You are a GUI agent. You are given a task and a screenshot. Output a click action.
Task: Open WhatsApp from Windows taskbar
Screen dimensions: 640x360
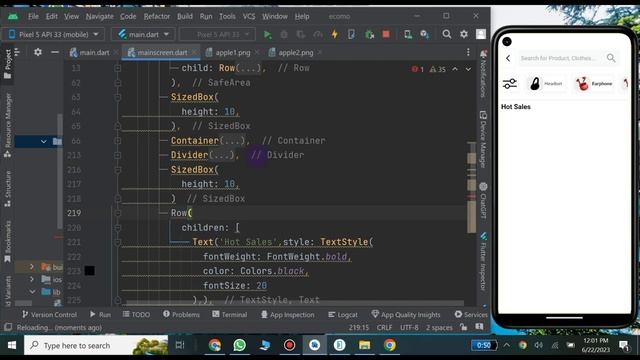click(240, 345)
